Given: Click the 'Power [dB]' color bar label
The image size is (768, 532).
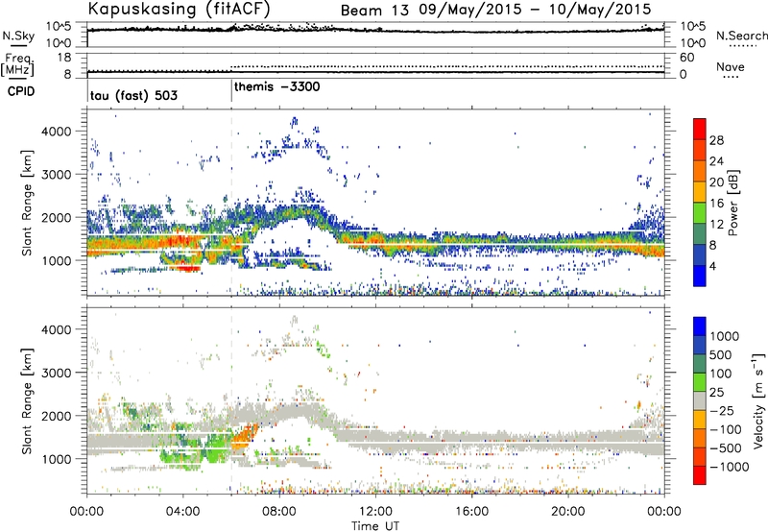Looking at the screenshot, I should tap(732, 203).
